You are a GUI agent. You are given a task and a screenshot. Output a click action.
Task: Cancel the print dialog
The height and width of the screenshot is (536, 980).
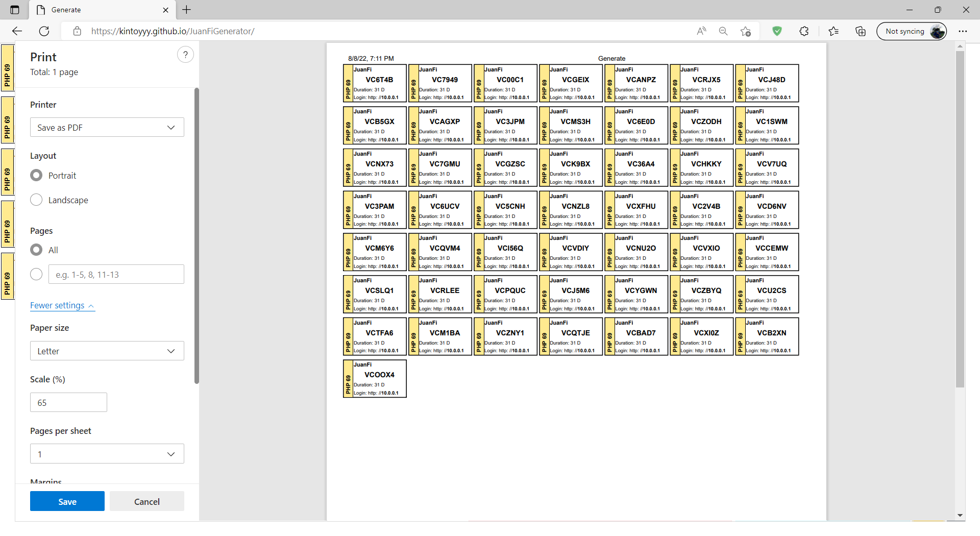click(x=147, y=501)
